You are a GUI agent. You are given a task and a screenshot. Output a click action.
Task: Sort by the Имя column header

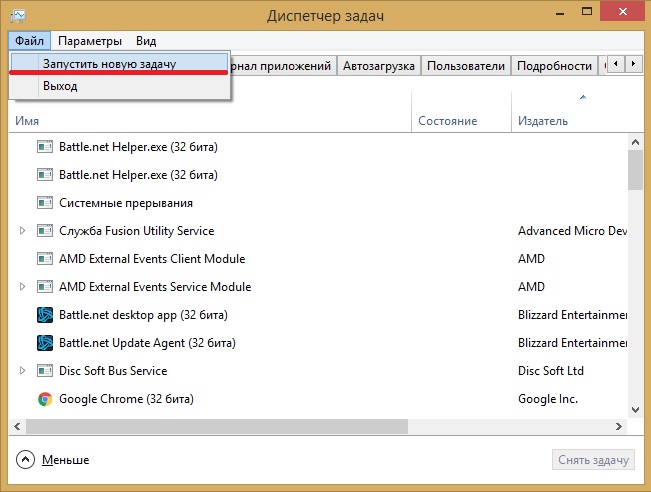tap(210, 112)
